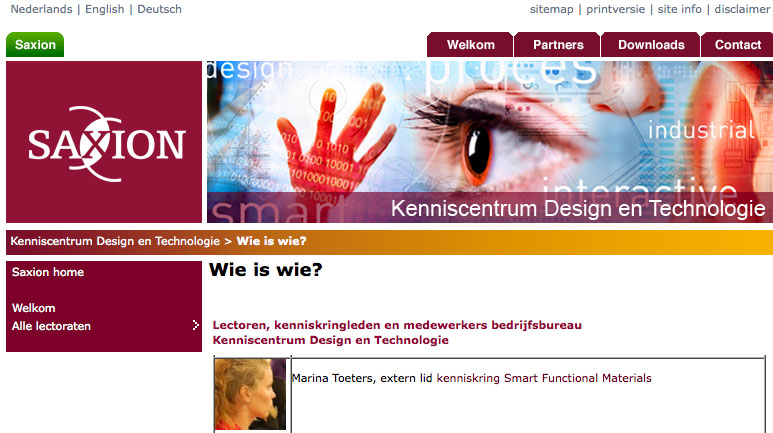Open the disclaimer link
The width and height of the screenshot is (773, 433).
tap(742, 9)
